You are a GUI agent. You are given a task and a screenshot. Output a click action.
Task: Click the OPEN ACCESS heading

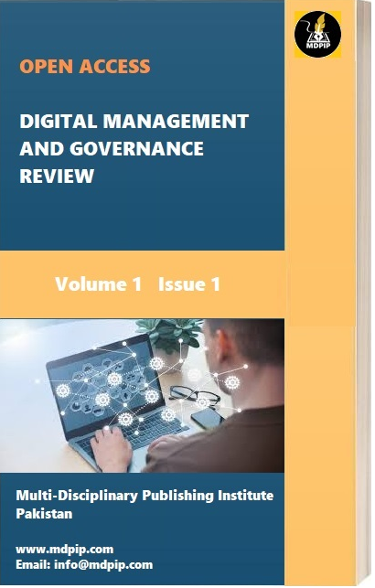pos(85,67)
